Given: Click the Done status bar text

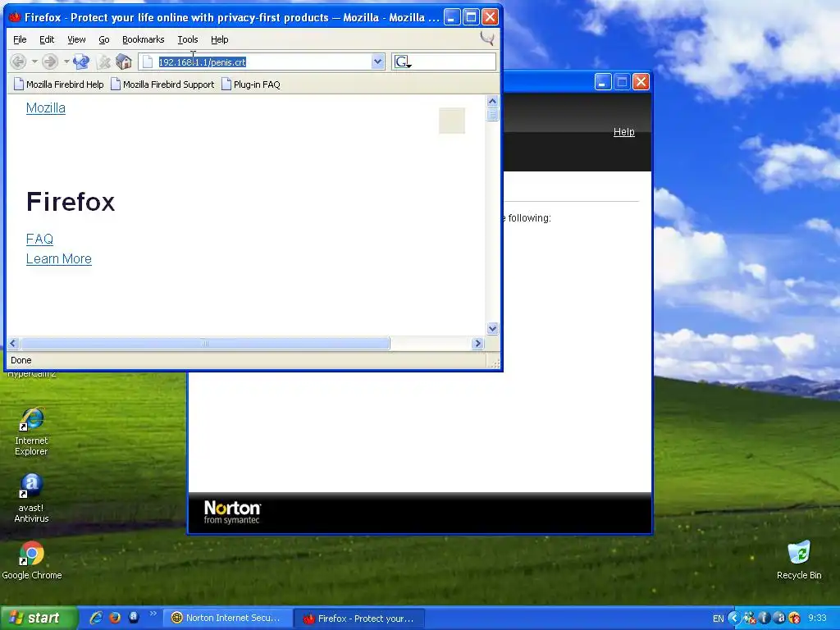Looking at the screenshot, I should (21, 361).
